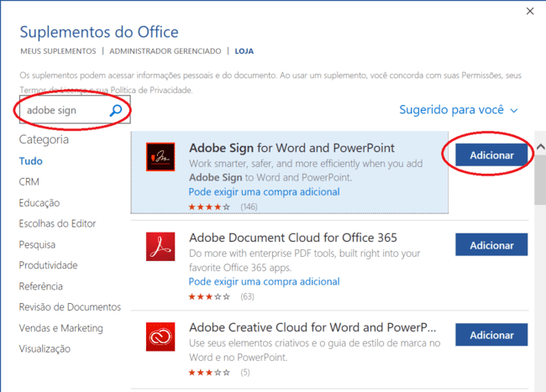The height and width of the screenshot is (392, 546).
Task: Click the Adobe Sign star rating
Action: click(x=209, y=207)
